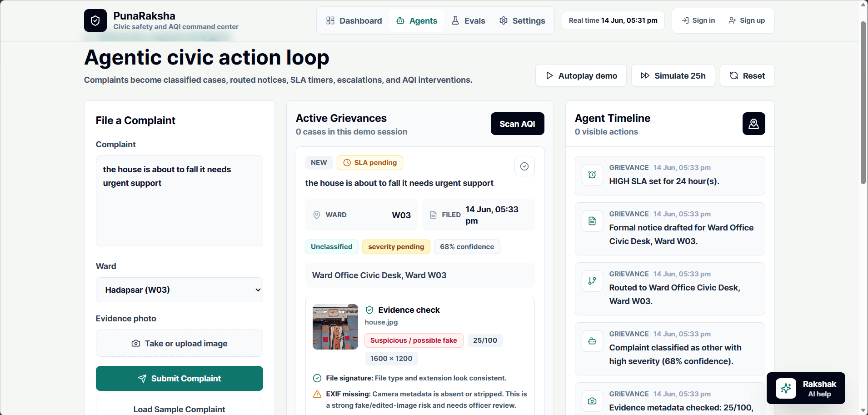Click the bot icon beside Complaint classified

(592, 341)
